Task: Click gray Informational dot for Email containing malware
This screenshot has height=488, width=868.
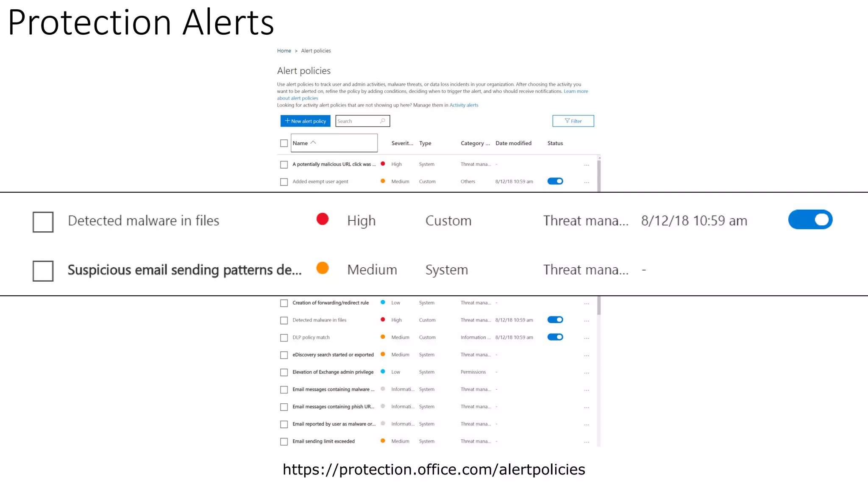Action: pyautogui.click(x=383, y=389)
